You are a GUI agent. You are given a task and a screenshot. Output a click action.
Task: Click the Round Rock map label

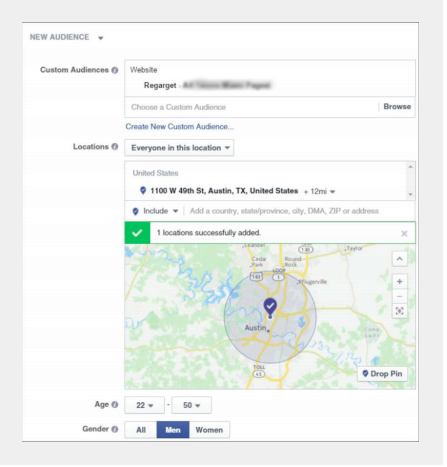(x=293, y=262)
